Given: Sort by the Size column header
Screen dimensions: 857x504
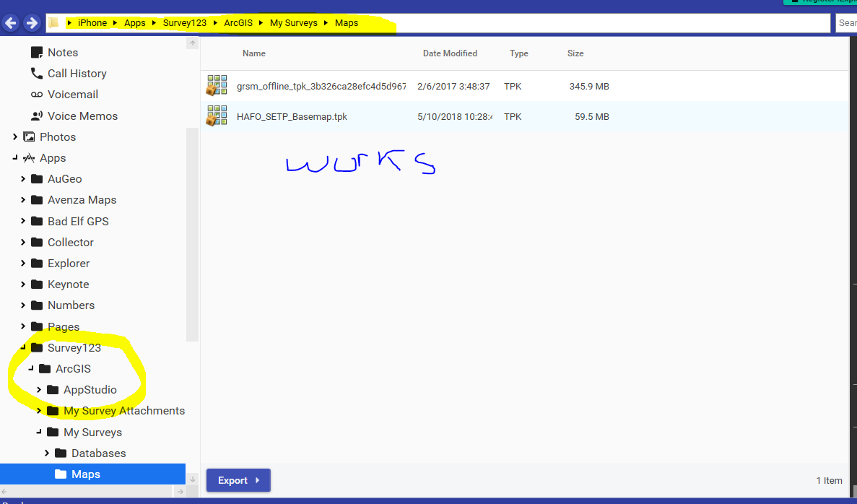Looking at the screenshot, I should pos(575,53).
